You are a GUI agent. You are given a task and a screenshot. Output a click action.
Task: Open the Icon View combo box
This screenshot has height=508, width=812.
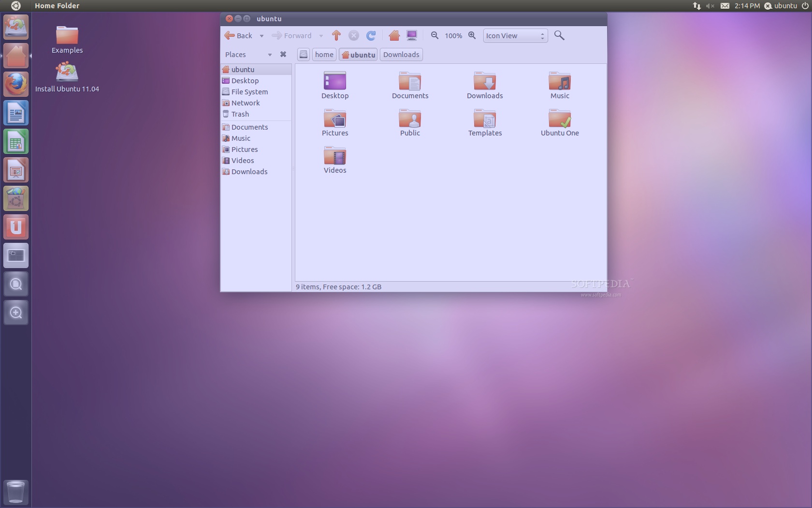[515, 35]
